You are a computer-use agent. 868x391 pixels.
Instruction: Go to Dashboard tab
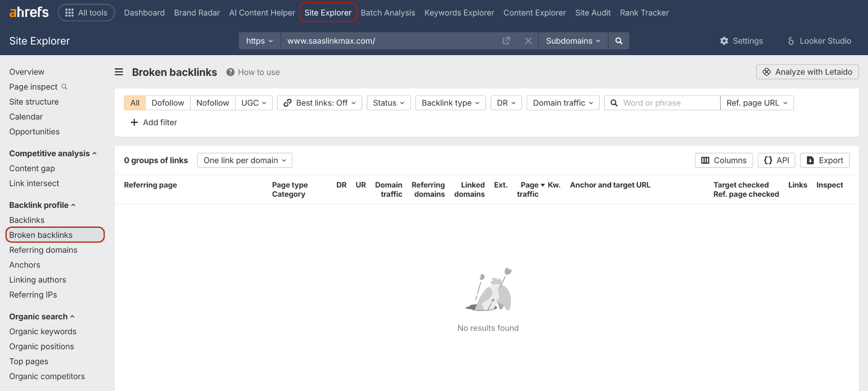coord(144,13)
